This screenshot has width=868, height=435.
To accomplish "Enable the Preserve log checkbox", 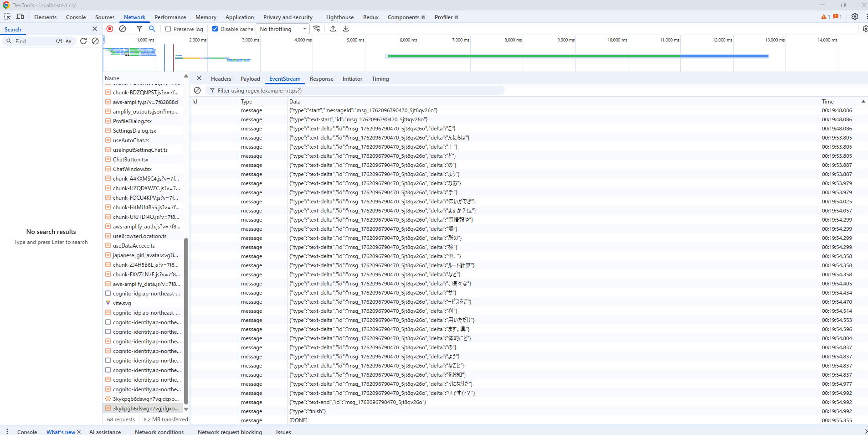I will [x=168, y=29].
